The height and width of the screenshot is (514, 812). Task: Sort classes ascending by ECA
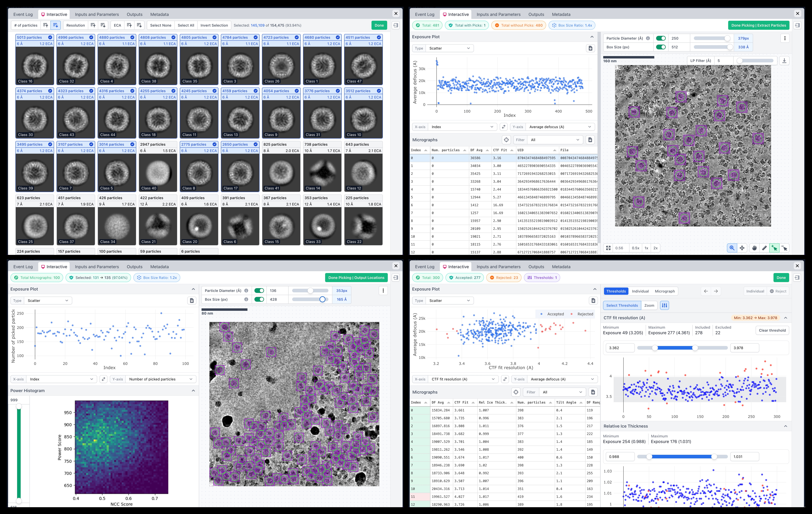coord(129,25)
